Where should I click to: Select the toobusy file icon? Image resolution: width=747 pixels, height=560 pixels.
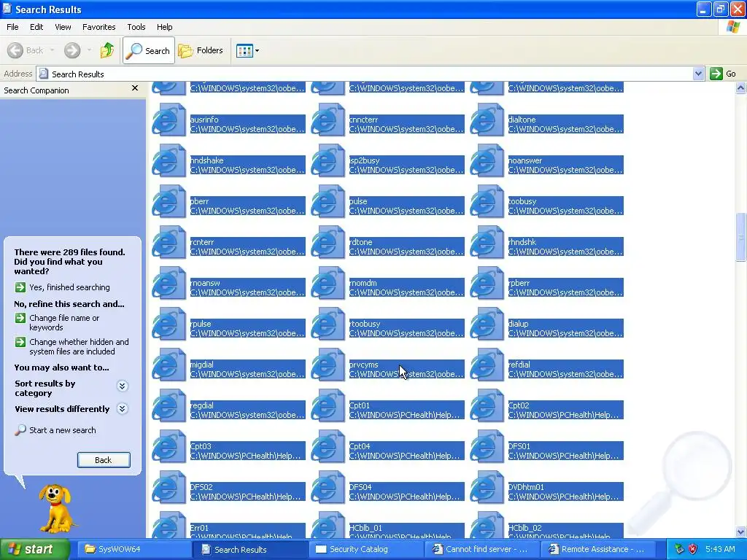487,202
